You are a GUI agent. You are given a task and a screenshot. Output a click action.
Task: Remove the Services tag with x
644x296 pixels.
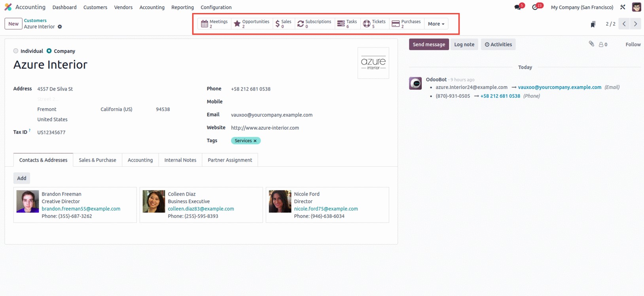tap(255, 141)
